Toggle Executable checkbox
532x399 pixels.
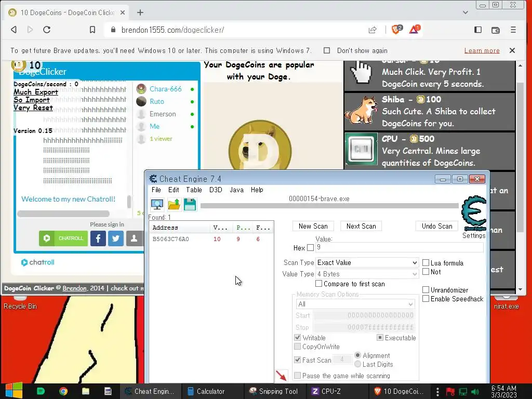click(x=380, y=338)
